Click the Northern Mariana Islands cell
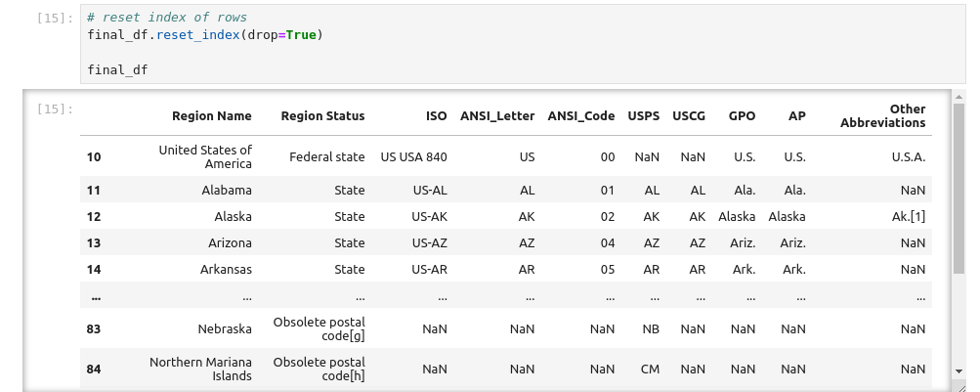Image resolution: width=980 pixels, height=392 pixels. [201, 370]
